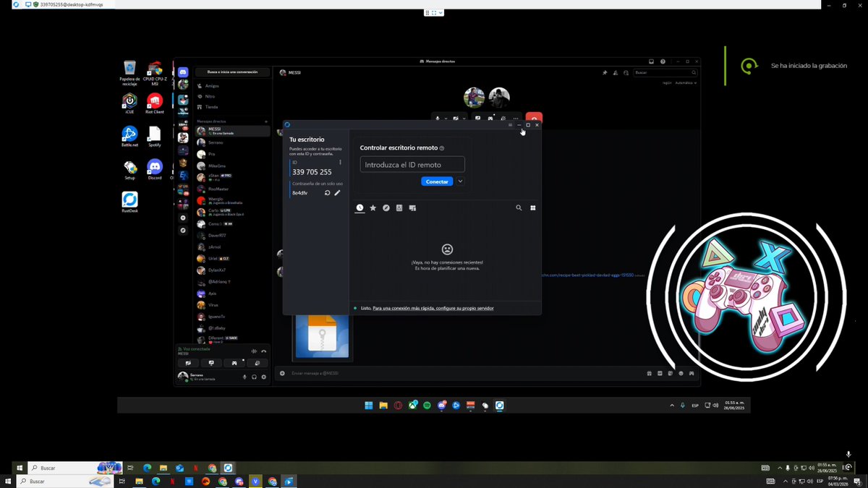Select the MESSI direct message
Viewport: 868px width, 488px height.
tap(233, 131)
